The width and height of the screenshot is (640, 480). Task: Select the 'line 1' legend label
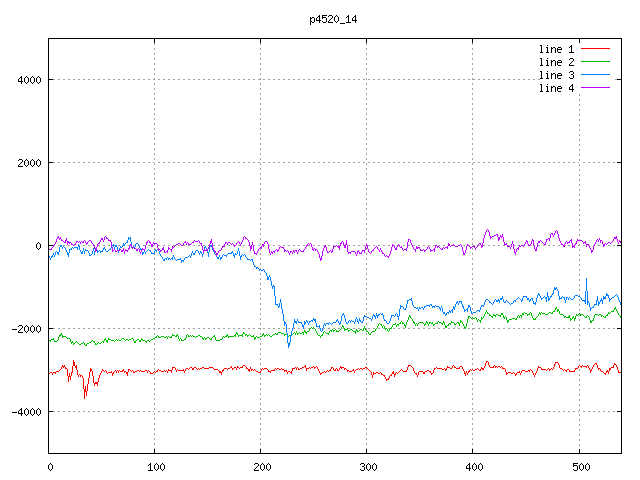pyautogui.click(x=556, y=49)
